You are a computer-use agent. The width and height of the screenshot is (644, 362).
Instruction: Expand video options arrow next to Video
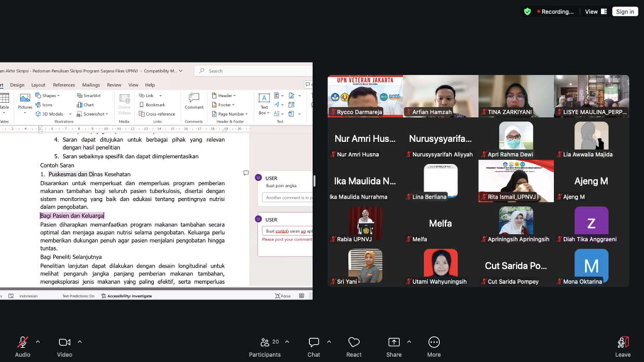[80, 342]
